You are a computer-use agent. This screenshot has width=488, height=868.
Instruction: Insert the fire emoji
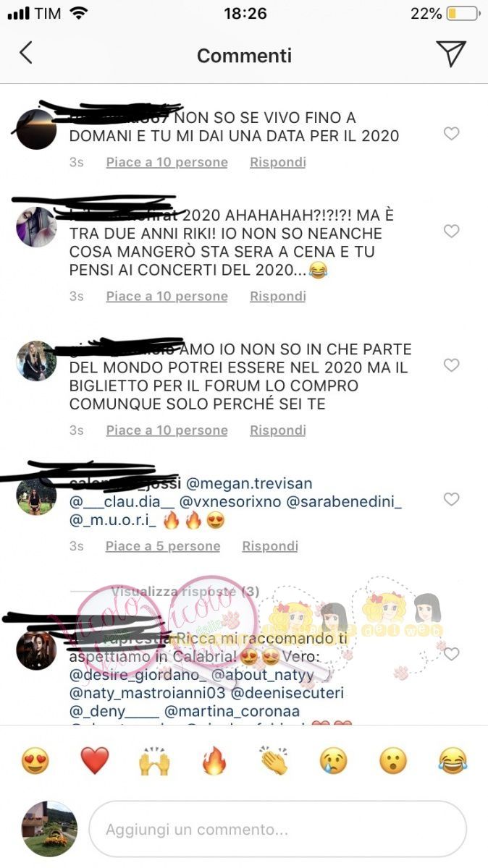(x=214, y=761)
